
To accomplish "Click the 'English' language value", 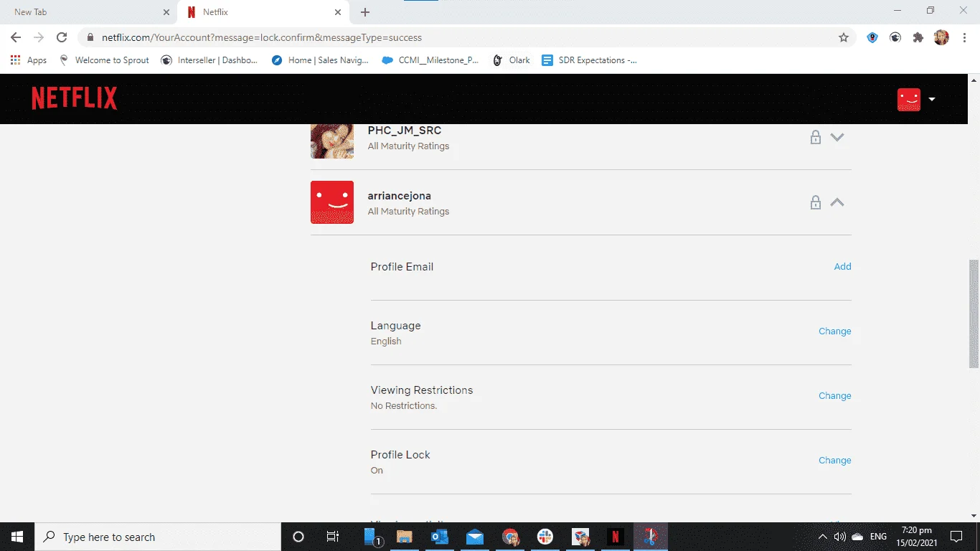I will click(x=386, y=341).
